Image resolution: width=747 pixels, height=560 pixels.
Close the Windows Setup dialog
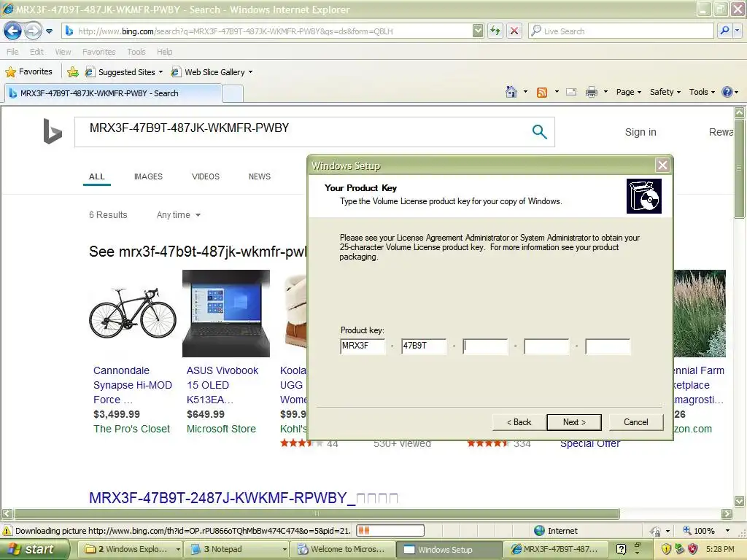[662, 166]
